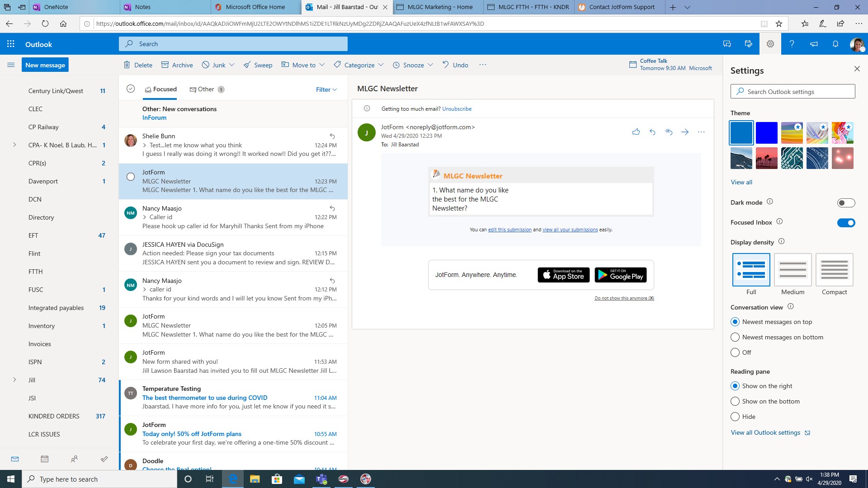Click the Forward arrow in reading pane
The width and height of the screenshot is (868, 488).
click(685, 132)
